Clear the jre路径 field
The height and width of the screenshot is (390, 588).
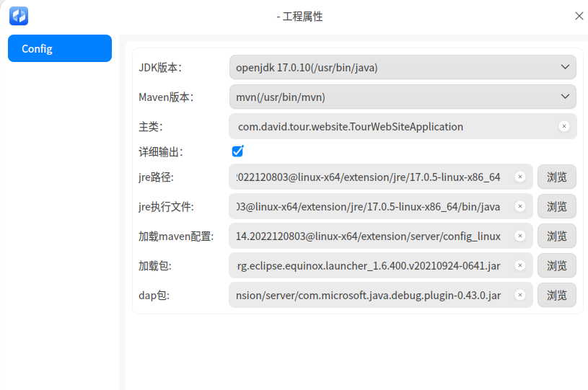tap(520, 177)
